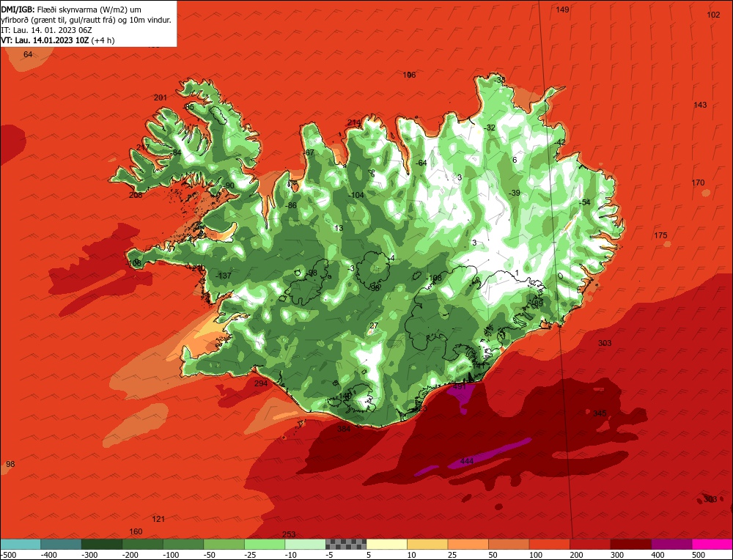Image resolution: width=733 pixels, height=560 pixels.
Task: Click the map value '491' at the purple patch
Action: (x=460, y=386)
